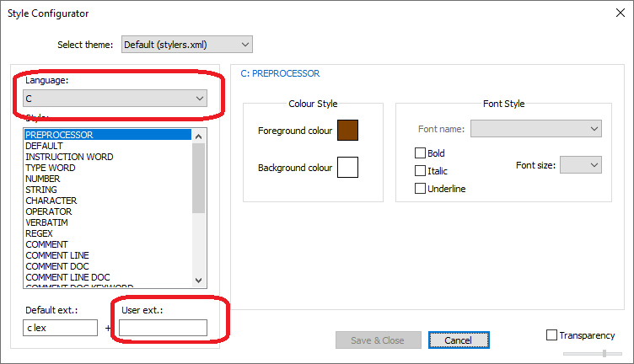634x364 pixels.
Task: Click the white Background colour swatch
Action: pyautogui.click(x=347, y=168)
